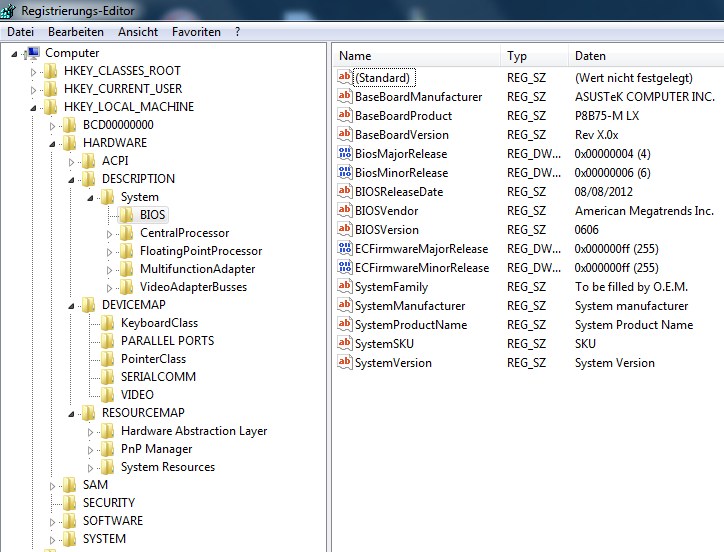Click the BIOS folder icon
Image resolution: width=724 pixels, height=552 pixels.
coord(126,215)
